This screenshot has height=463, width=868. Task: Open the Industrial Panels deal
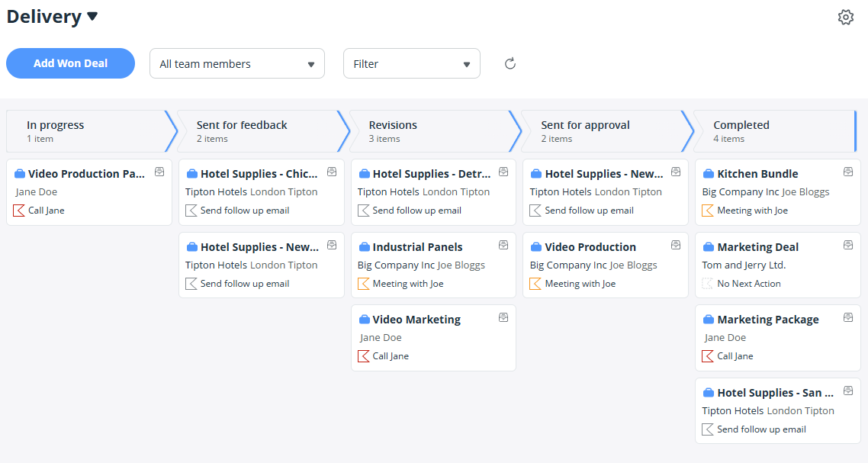(x=417, y=247)
